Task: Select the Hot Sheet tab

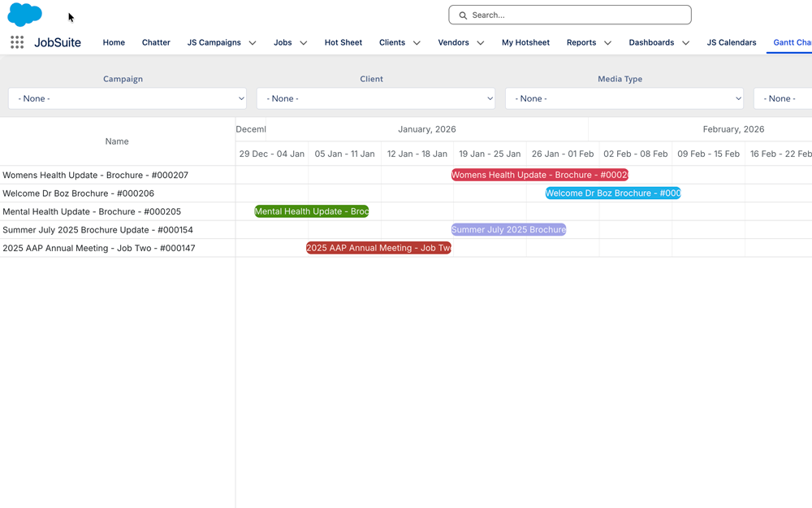Action: pyautogui.click(x=343, y=42)
